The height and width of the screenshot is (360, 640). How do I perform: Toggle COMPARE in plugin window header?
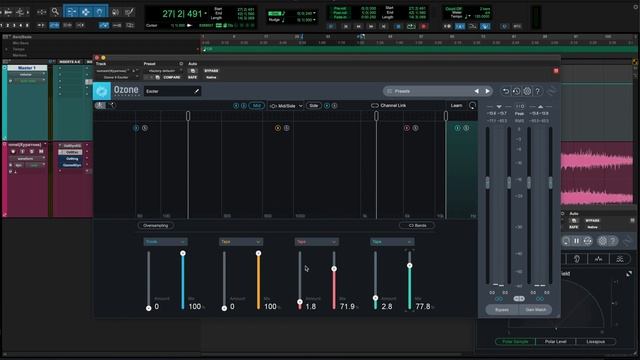tap(171, 77)
